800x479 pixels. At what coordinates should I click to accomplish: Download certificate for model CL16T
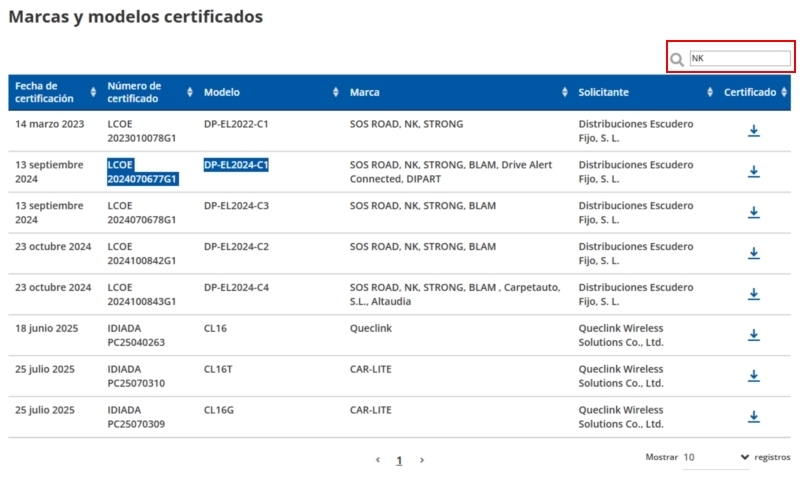(x=754, y=375)
